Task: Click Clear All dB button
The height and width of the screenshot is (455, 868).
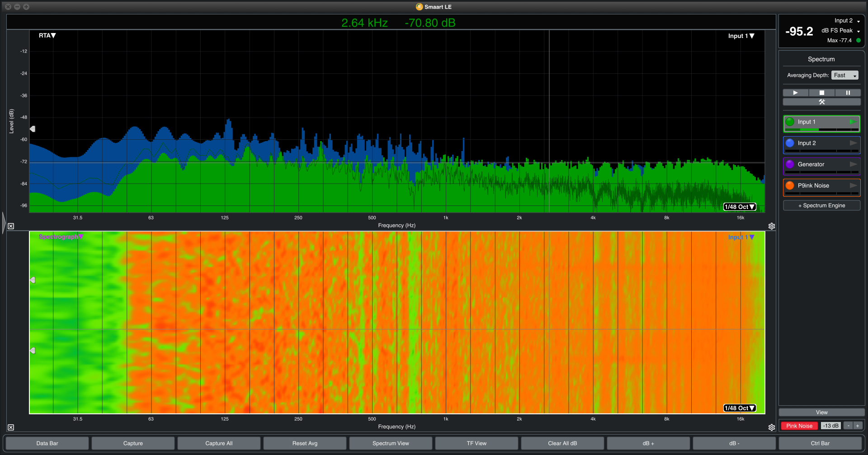Action: [562, 443]
